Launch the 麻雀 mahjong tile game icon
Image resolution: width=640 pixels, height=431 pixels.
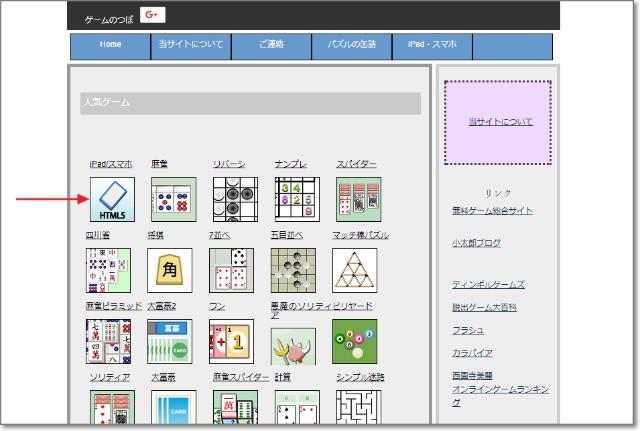pyautogui.click(x=174, y=199)
